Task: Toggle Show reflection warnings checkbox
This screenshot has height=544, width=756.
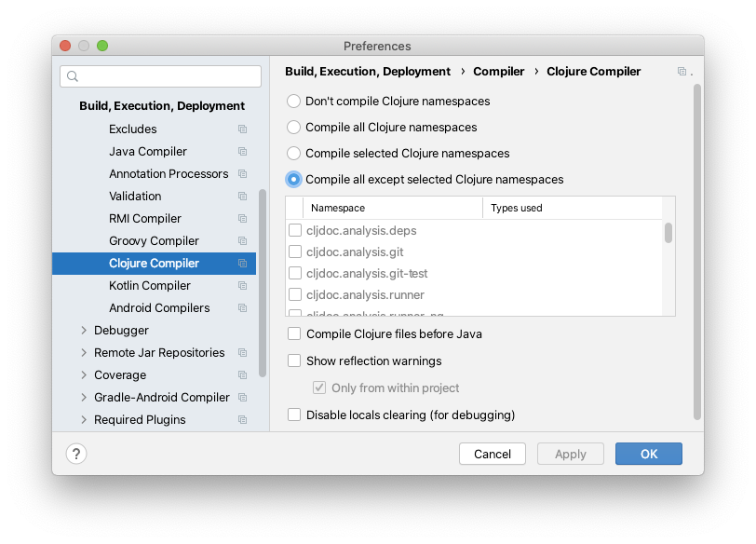Action: [x=294, y=360]
